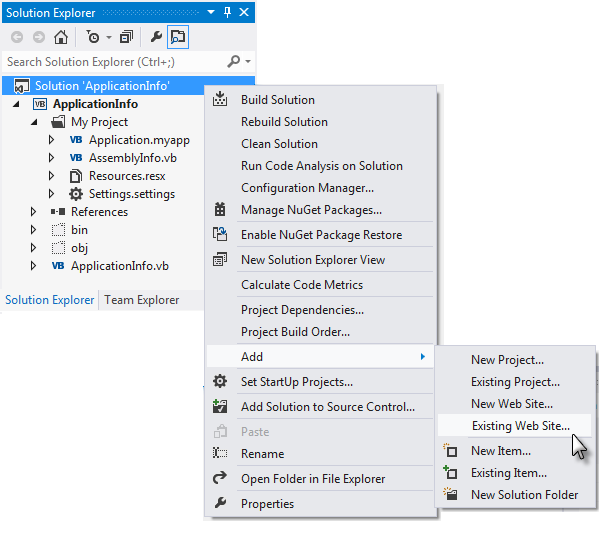Choose Clean Solution
Viewport: 599px width, 551px height.
[x=279, y=144]
